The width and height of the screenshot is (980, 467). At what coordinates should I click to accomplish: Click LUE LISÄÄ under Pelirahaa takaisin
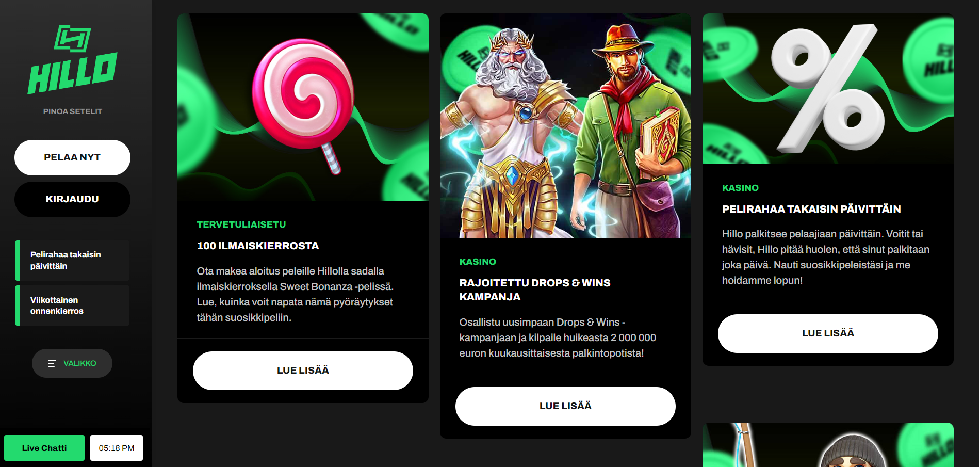pyautogui.click(x=828, y=333)
